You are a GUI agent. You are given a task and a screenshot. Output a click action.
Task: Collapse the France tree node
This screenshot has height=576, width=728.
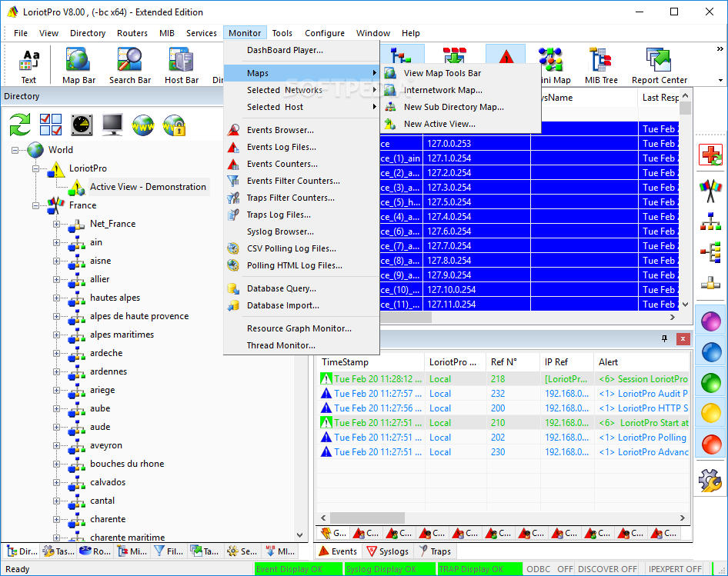35,205
